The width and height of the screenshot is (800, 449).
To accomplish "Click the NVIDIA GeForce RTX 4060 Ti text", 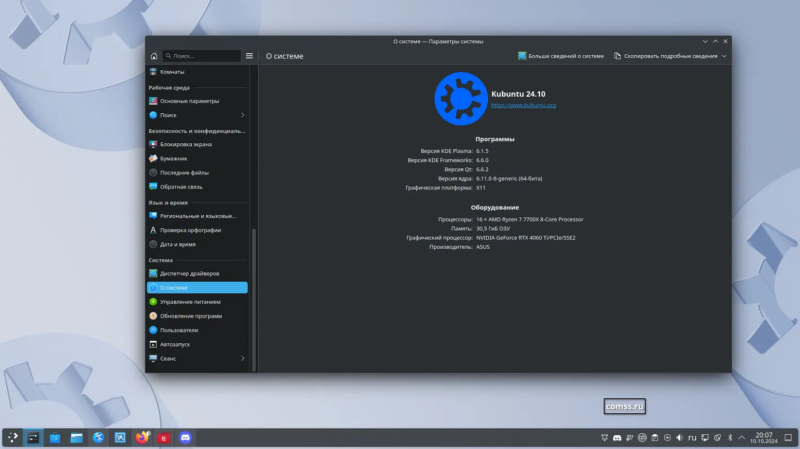I will [x=526, y=238].
